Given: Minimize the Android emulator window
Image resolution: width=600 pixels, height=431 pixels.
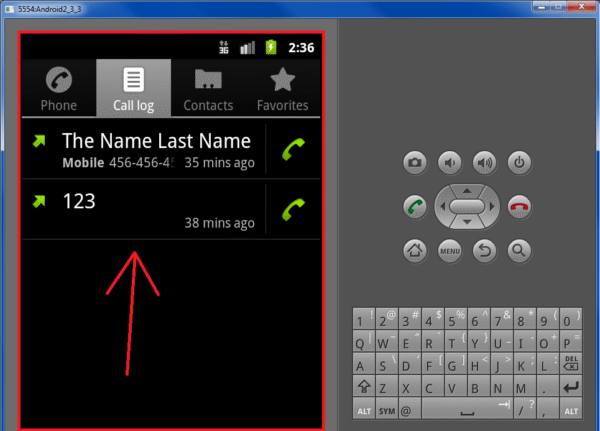Looking at the screenshot, I should 541,7.
